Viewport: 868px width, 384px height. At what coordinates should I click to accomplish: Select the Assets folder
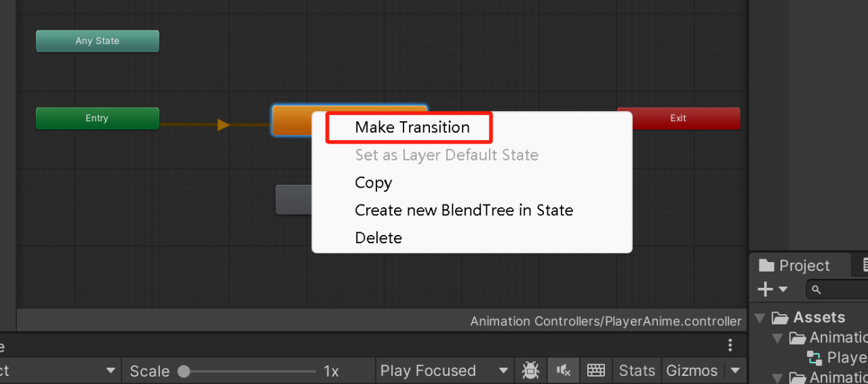[x=818, y=318]
